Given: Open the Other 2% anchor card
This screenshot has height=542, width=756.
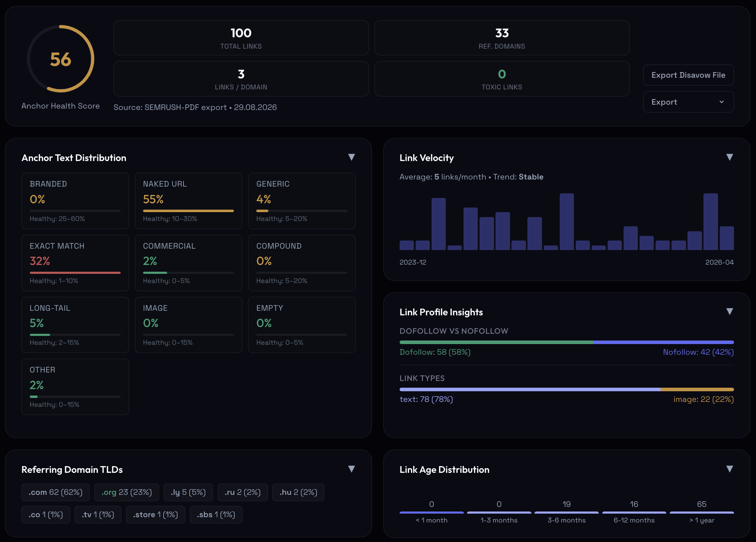Looking at the screenshot, I should point(75,387).
